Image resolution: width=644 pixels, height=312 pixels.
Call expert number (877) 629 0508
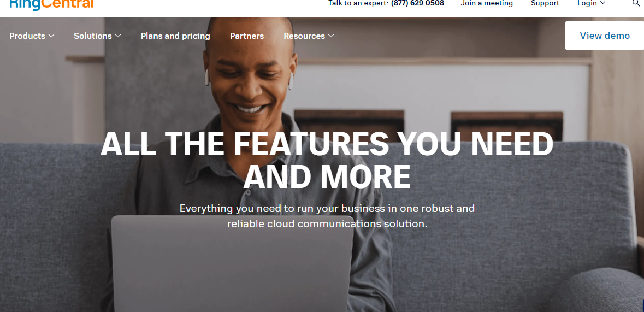pyautogui.click(x=417, y=3)
